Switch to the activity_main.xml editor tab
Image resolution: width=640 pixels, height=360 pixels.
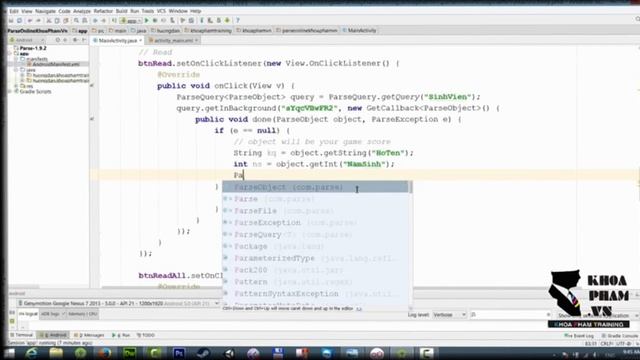pos(173,40)
